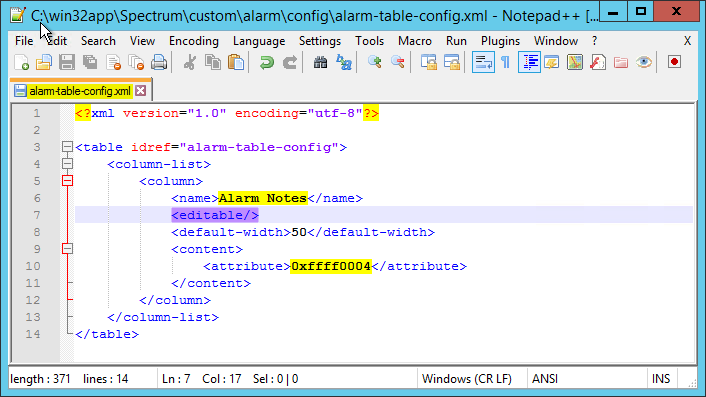Collapse the red column fold marker on line 5
Image resolution: width=706 pixels, height=397 pixels.
pos(67,181)
